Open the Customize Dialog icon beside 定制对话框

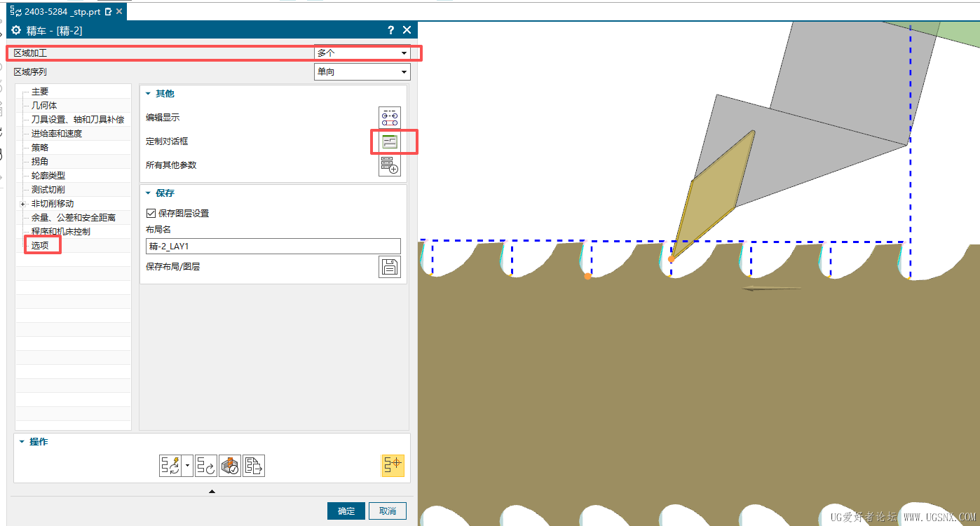click(390, 141)
